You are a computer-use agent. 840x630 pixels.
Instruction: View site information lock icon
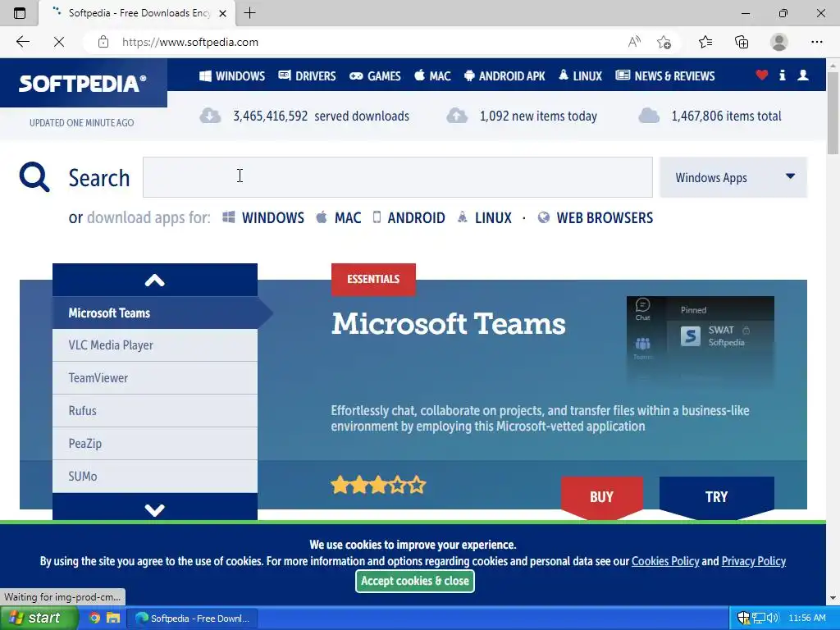click(103, 42)
